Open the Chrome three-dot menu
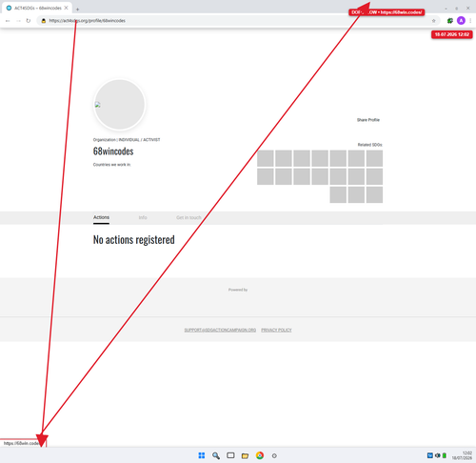Viewport: 476px width, 463px height. click(470, 21)
